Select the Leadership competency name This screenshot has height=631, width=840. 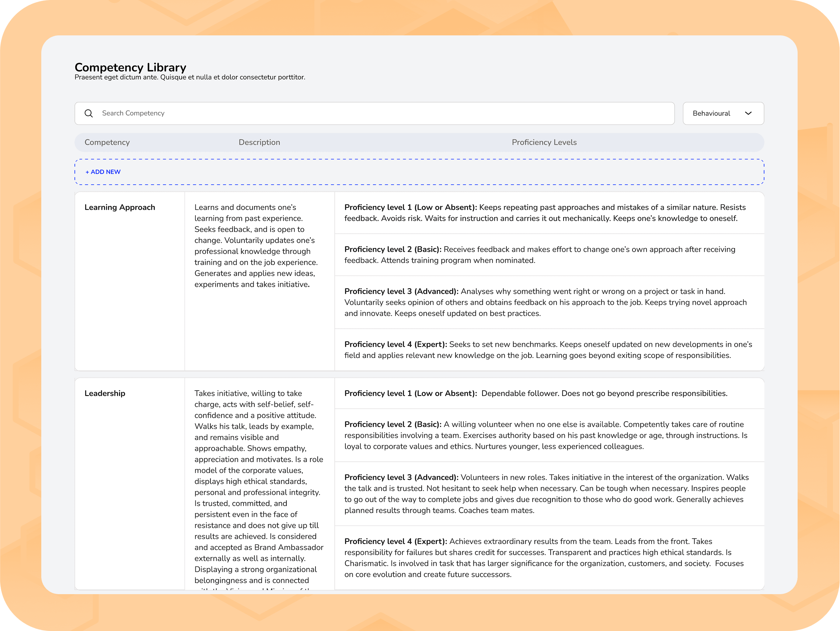[105, 393]
